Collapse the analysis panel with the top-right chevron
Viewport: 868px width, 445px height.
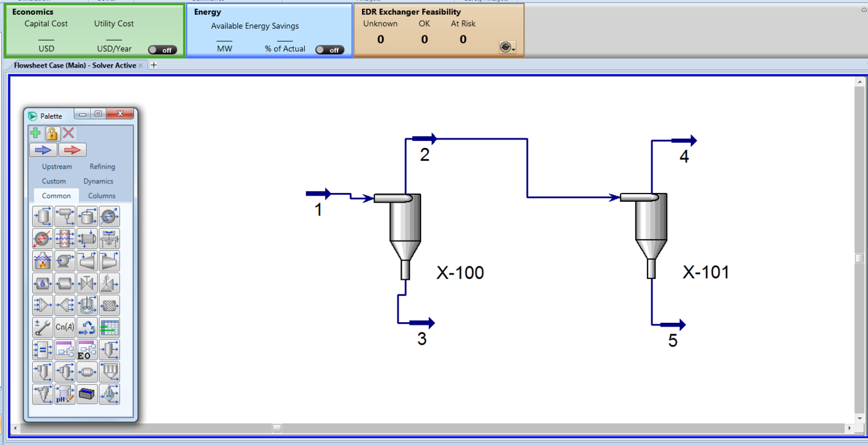[x=863, y=10]
